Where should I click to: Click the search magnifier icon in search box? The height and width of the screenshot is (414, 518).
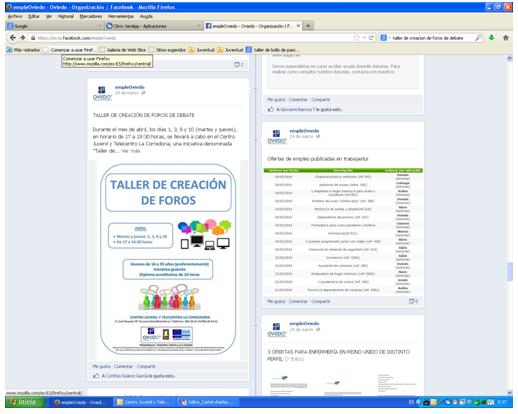point(478,38)
